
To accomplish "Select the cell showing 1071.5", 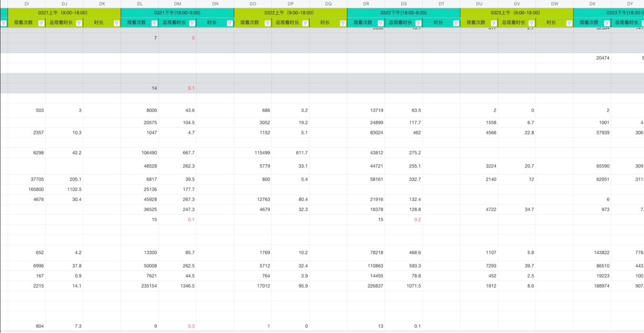I will coord(404,286).
